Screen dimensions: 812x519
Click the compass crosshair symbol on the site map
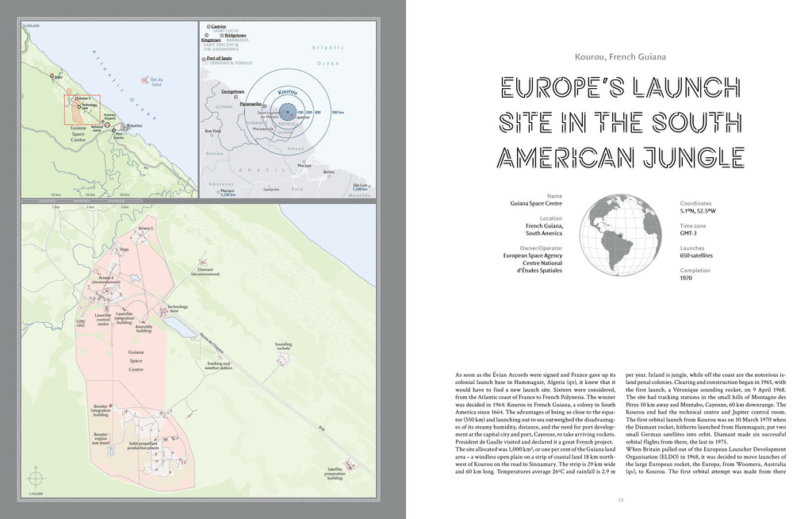click(35, 478)
